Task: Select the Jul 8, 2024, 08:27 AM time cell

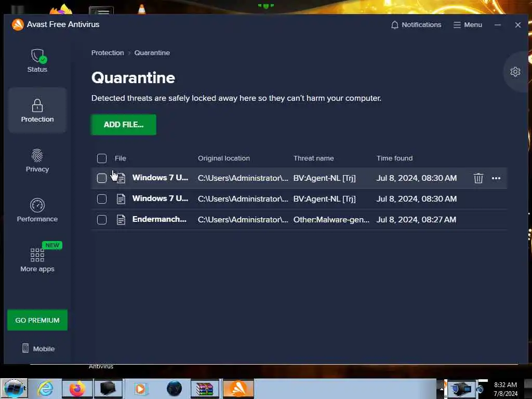Action: pos(416,220)
